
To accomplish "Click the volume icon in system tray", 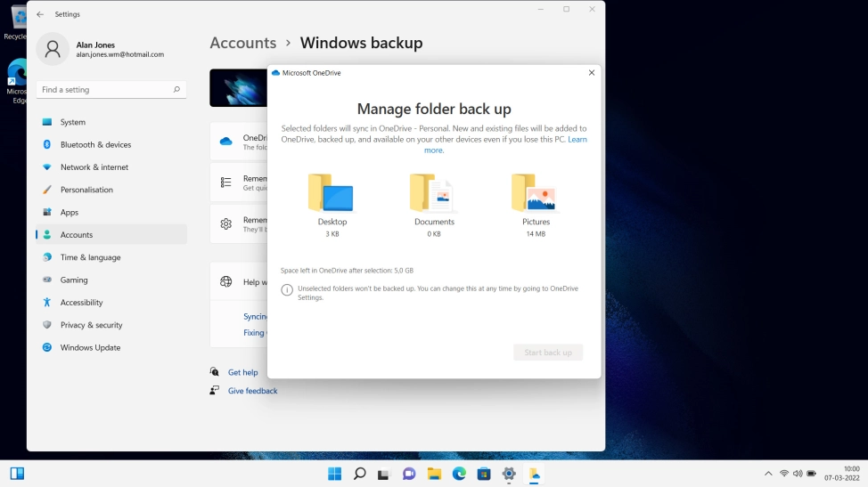I will pyautogui.click(x=798, y=474).
